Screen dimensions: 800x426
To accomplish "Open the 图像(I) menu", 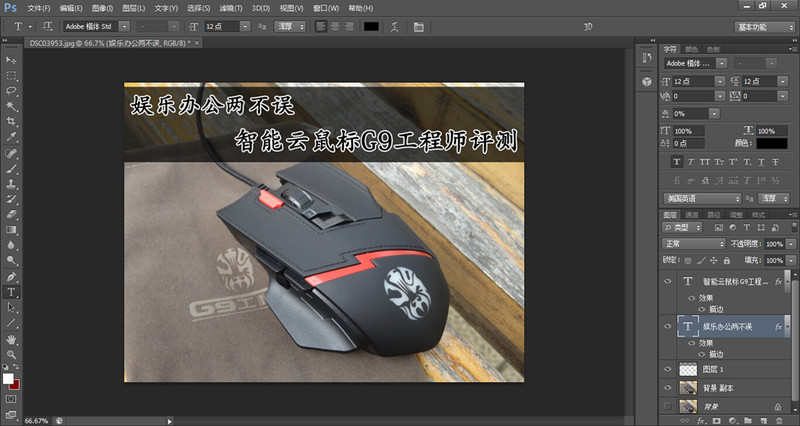I will click(103, 8).
